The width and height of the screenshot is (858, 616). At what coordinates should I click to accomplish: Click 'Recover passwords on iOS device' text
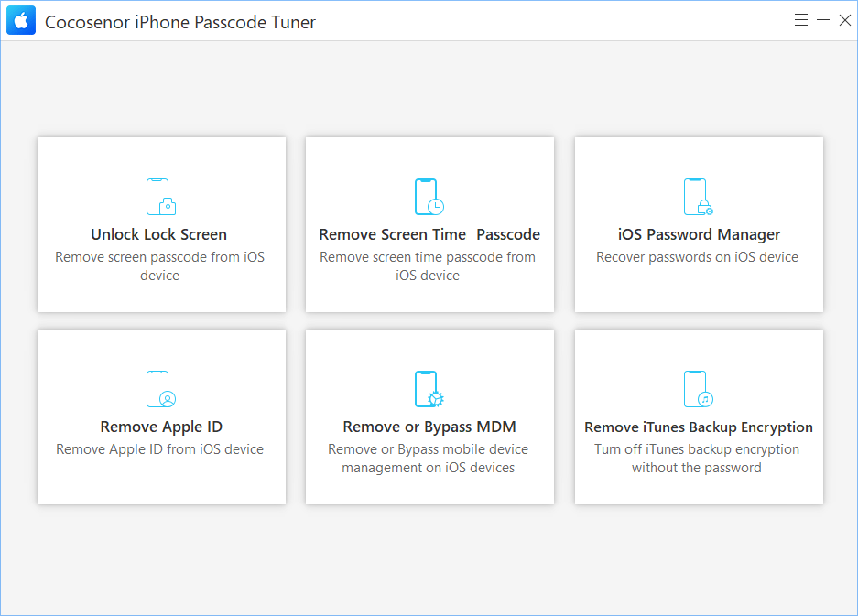click(697, 257)
